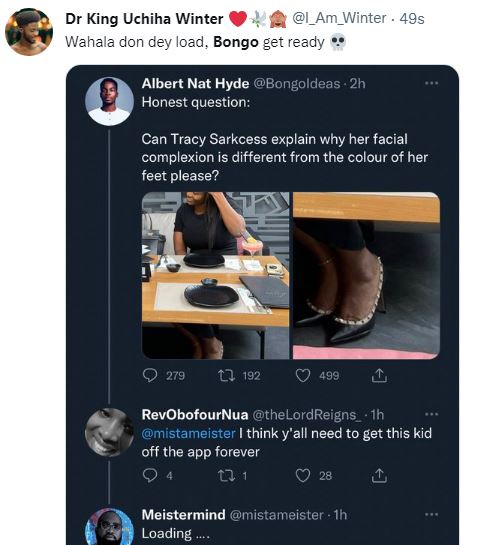This screenshot has width=497, height=545.
Task: Reply to Albert Nat Hyde's tweet
Action: [x=150, y=376]
